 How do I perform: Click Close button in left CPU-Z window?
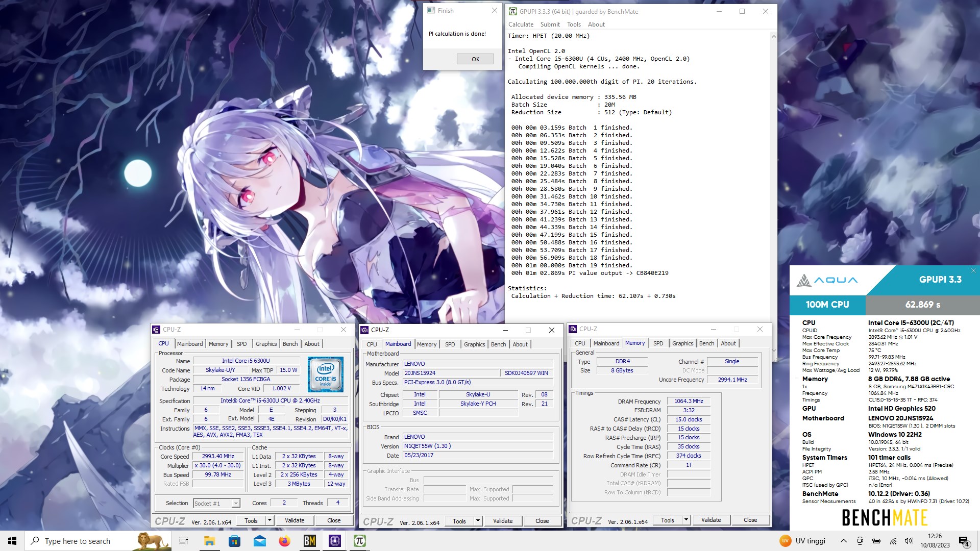pos(334,521)
